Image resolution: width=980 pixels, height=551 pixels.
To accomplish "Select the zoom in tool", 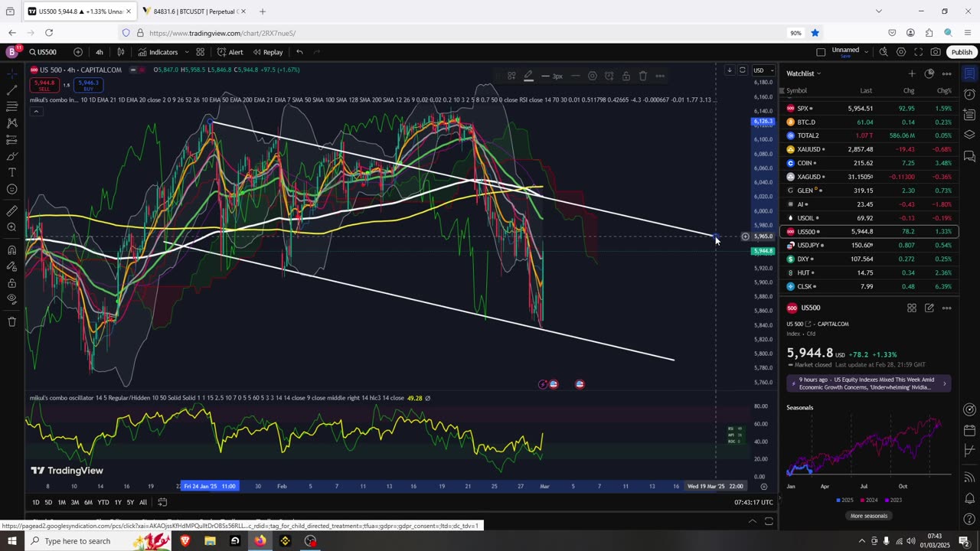I will point(12,227).
